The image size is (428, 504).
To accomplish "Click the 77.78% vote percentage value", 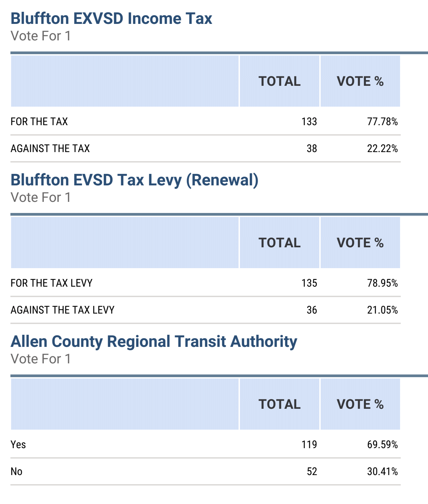I will pyautogui.click(x=383, y=121).
